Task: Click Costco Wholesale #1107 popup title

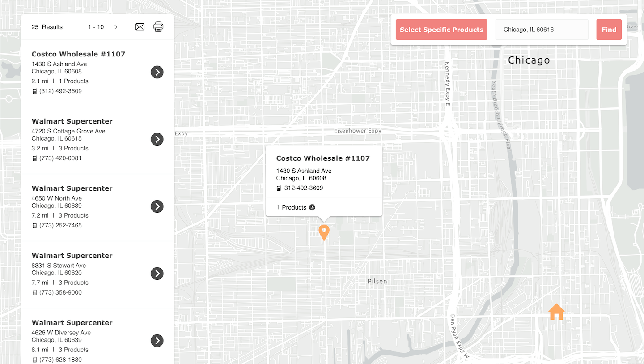Action: coord(323,158)
